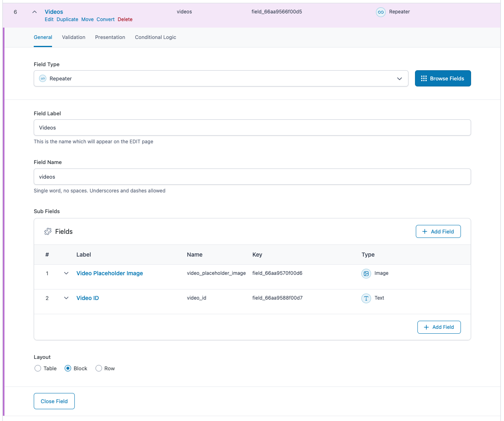Click the Field Label input box
This screenshot has height=421, width=504.
tap(252, 128)
